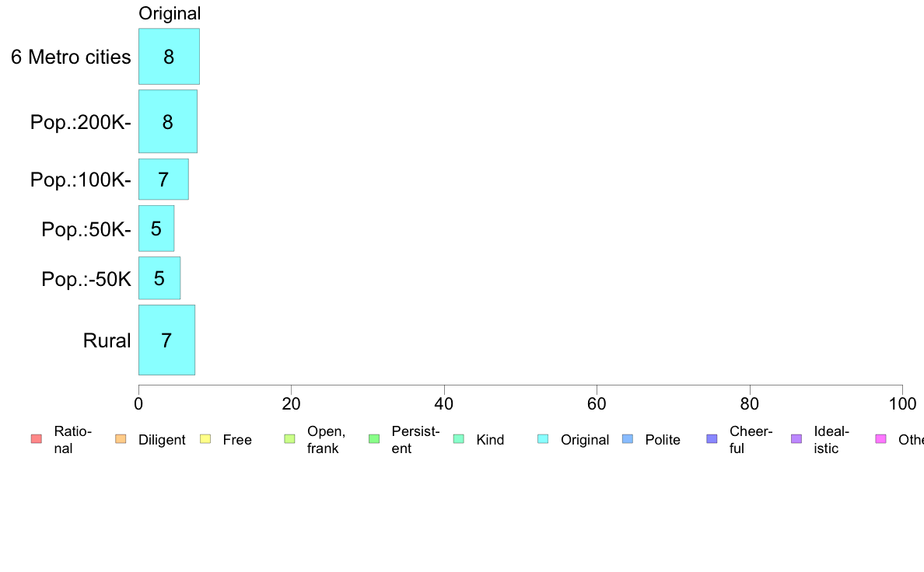The image size is (924, 572).
Task: Click the green Persistent legend swatch
Action: pos(374,439)
